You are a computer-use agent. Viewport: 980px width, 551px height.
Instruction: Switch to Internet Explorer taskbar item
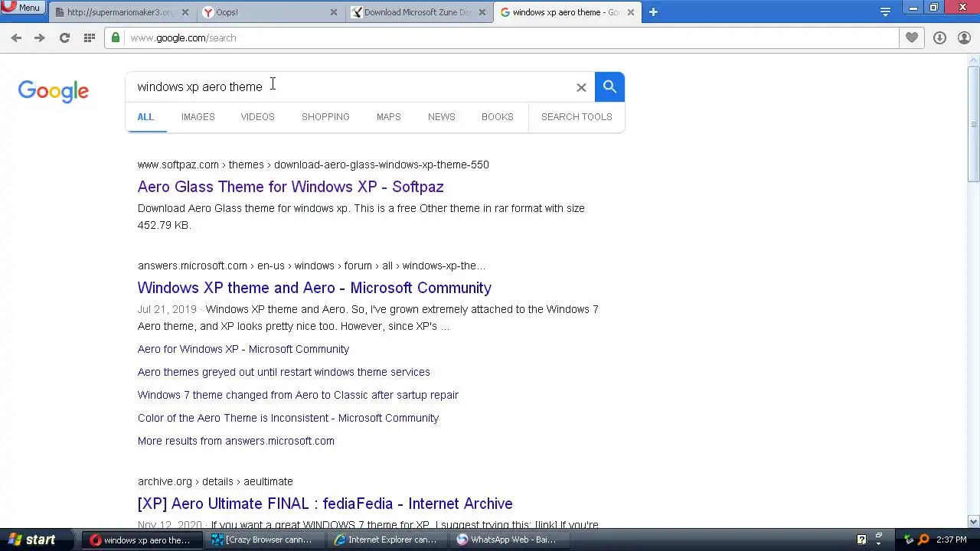pyautogui.click(x=387, y=540)
